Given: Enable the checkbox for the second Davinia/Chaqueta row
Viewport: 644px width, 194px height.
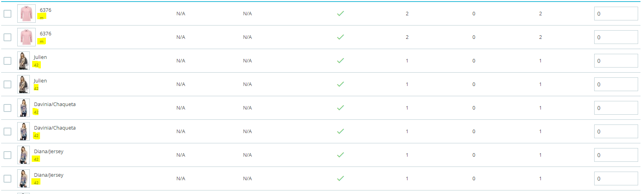Looking at the screenshot, I should [7, 132].
